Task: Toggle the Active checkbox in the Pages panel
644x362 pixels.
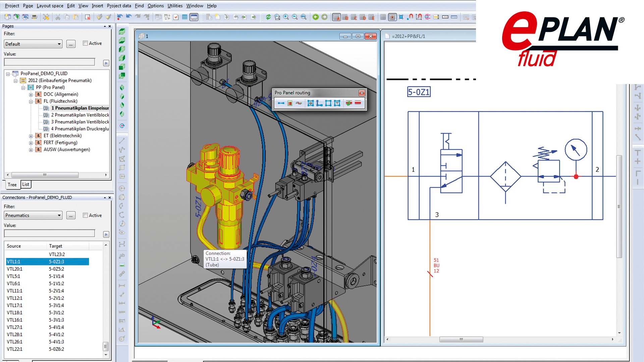Action: [85, 43]
